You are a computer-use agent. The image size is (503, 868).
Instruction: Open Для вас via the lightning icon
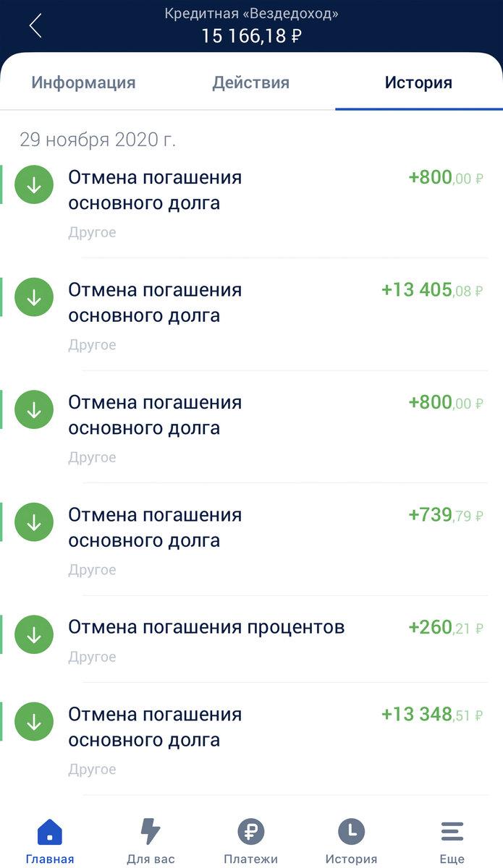(x=150, y=832)
